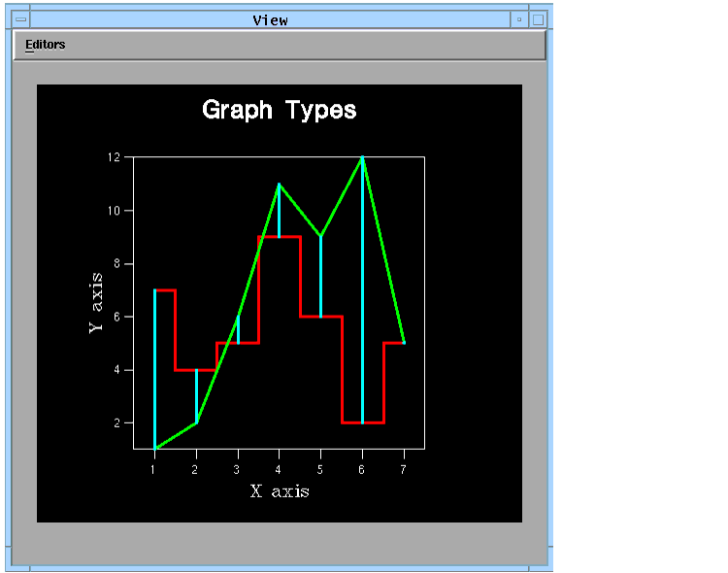Click the Y axis tick label 12

click(114, 157)
